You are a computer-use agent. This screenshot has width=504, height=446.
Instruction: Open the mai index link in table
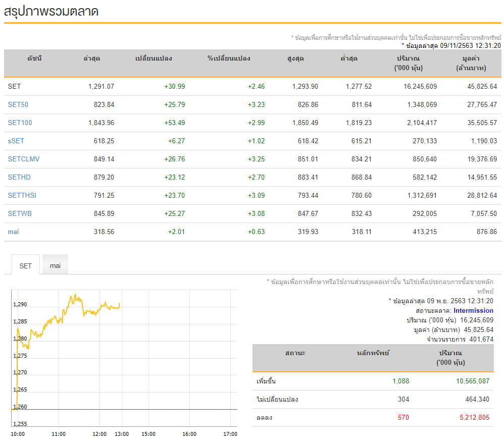(13, 232)
